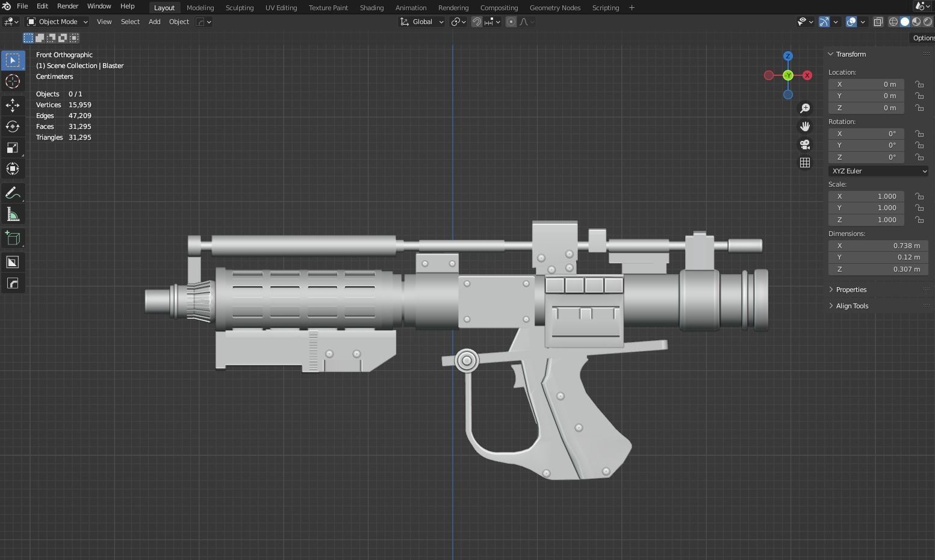Set selection mode to Subtract
The width and height of the screenshot is (935, 560).
(x=51, y=38)
